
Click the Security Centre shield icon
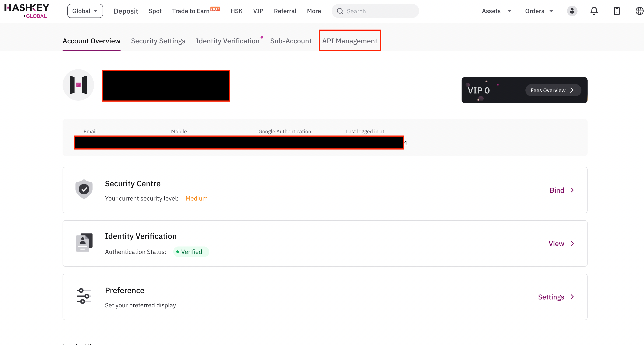point(84,189)
